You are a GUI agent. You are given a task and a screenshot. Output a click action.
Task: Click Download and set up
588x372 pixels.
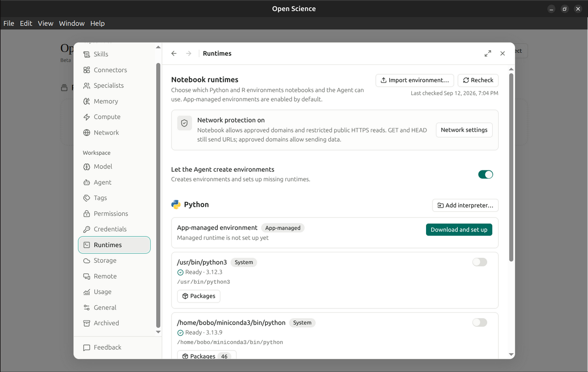[459, 230]
